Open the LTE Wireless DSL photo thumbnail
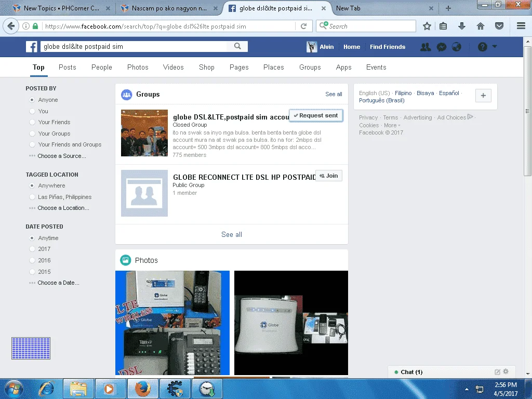 pyautogui.click(x=172, y=323)
